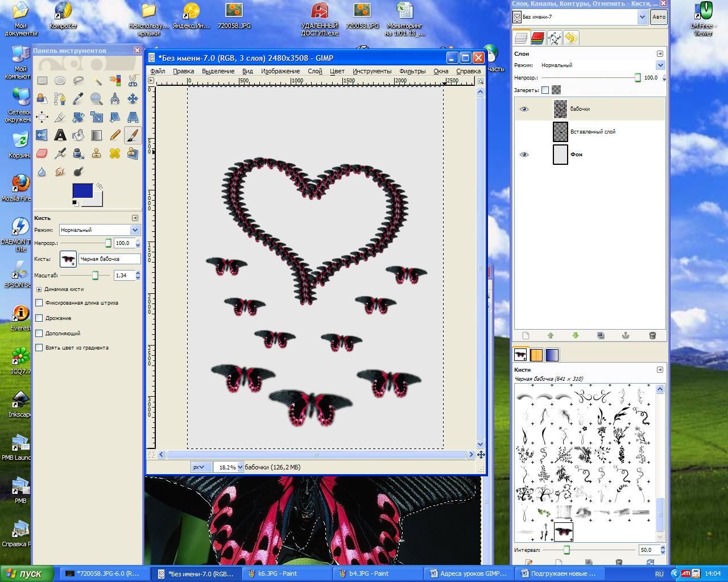The width and height of the screenshot is (728, 582).
Task: Select the Ellipse Select tool
Action: (60, 81)
